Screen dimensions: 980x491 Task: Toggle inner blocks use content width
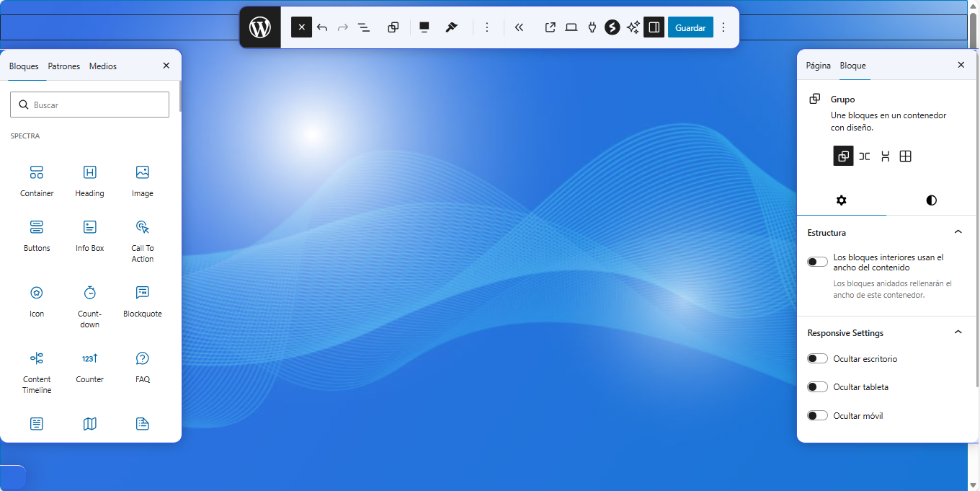tap(817, 262)
